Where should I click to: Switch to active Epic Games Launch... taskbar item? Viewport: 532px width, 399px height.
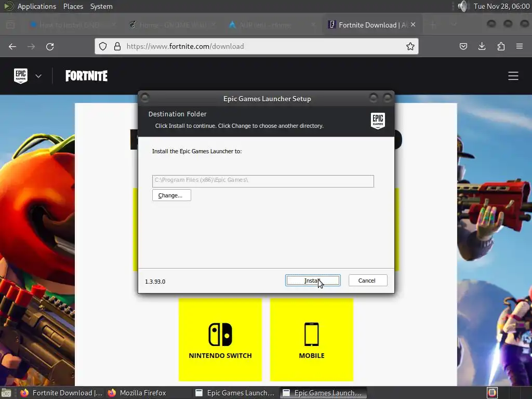pos(323,393)
